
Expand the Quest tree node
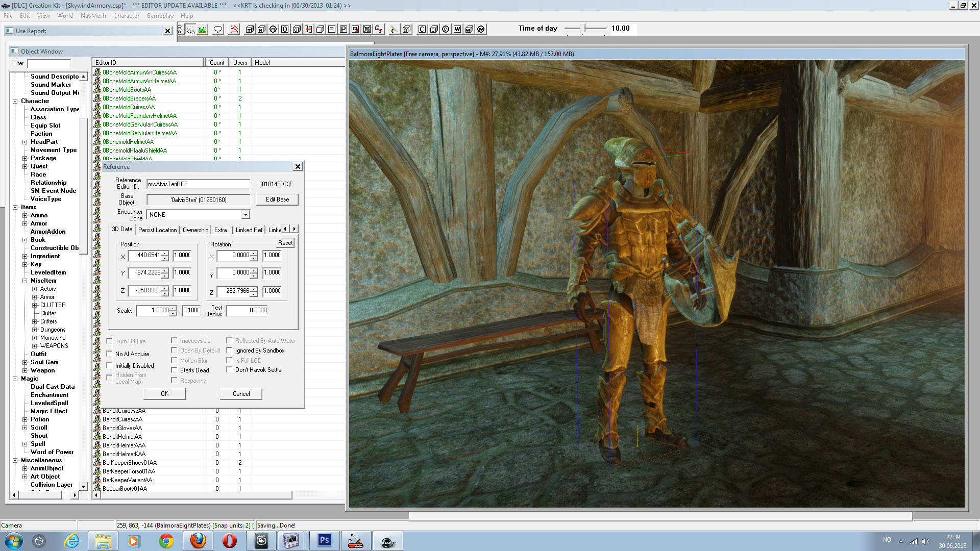[x=24, y=166]
